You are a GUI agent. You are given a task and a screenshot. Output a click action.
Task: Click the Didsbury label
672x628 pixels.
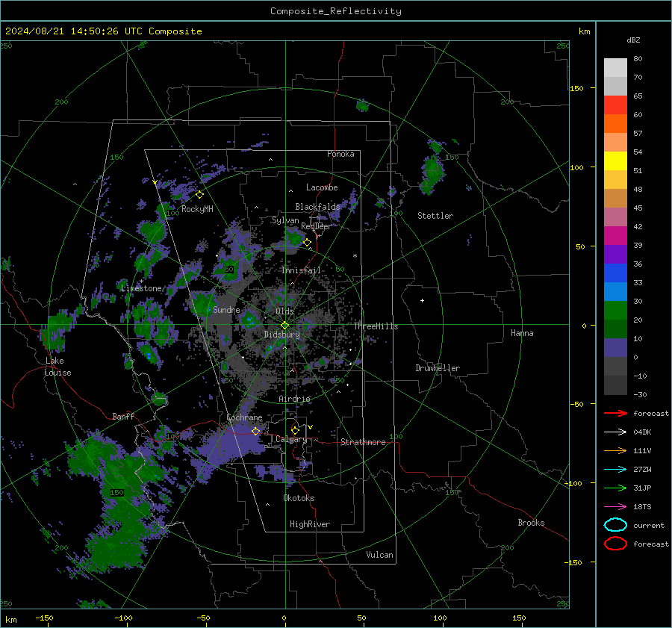281,335
